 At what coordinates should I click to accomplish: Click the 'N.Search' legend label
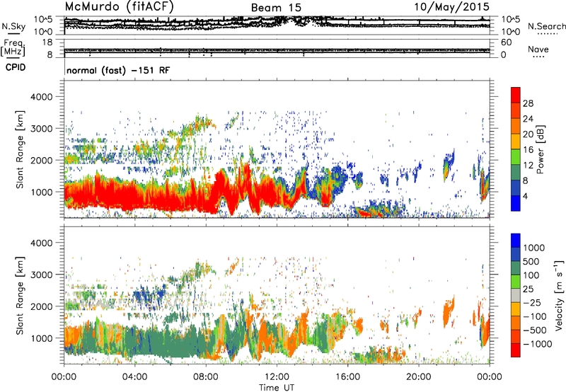546,26
